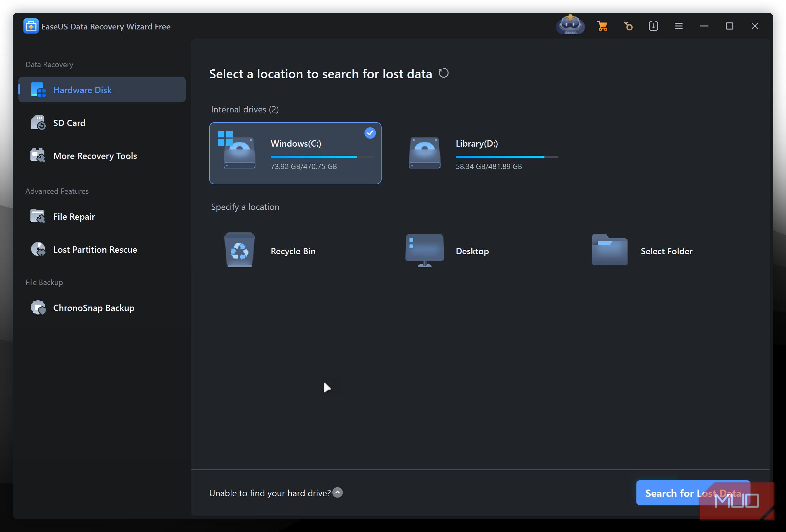The width and height of the screenshot is (786, 532).
Task: Click the Library(D:) usage bar
Action: (x=507, y=157)
